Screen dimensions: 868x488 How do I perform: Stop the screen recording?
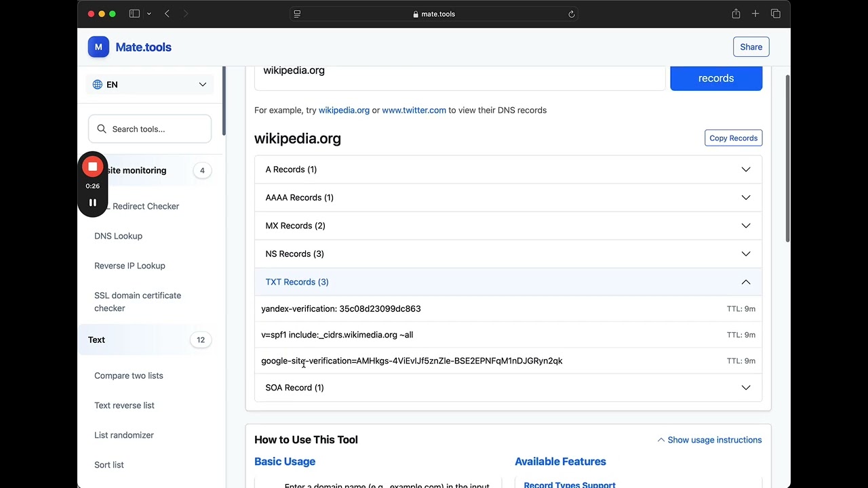93,167
